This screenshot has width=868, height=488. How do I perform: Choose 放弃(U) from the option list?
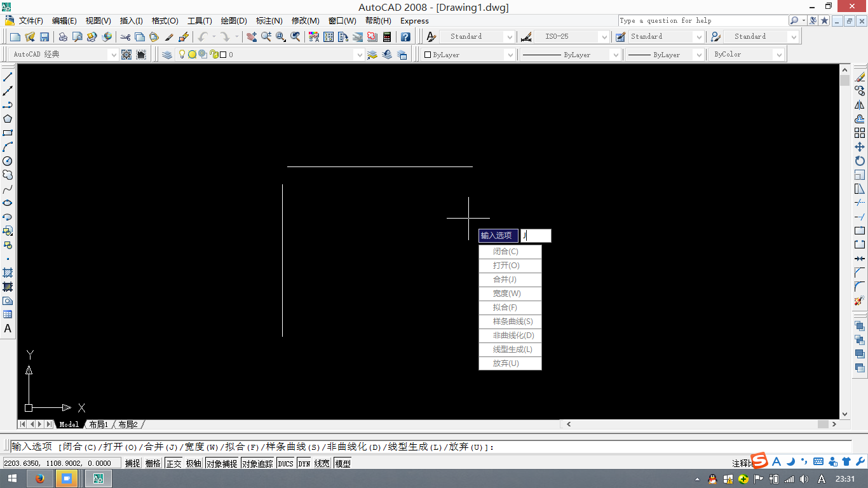point(510,363)
